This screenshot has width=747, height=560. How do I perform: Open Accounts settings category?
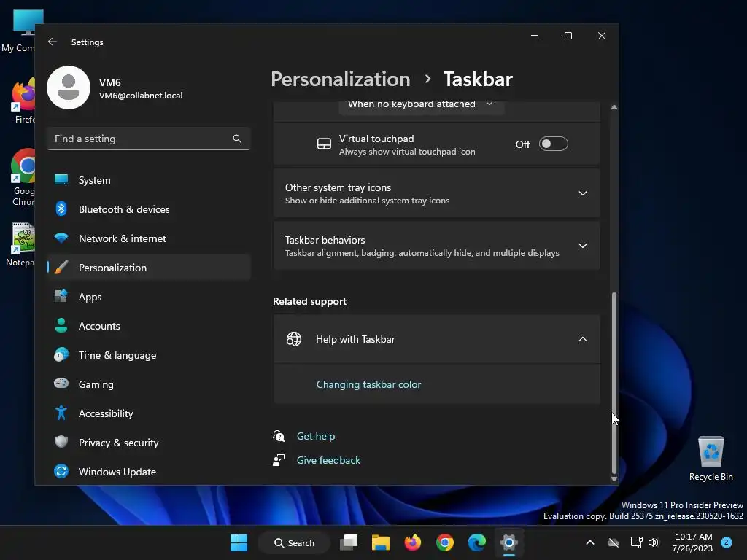pyautogui.click(x=149, y=326)
